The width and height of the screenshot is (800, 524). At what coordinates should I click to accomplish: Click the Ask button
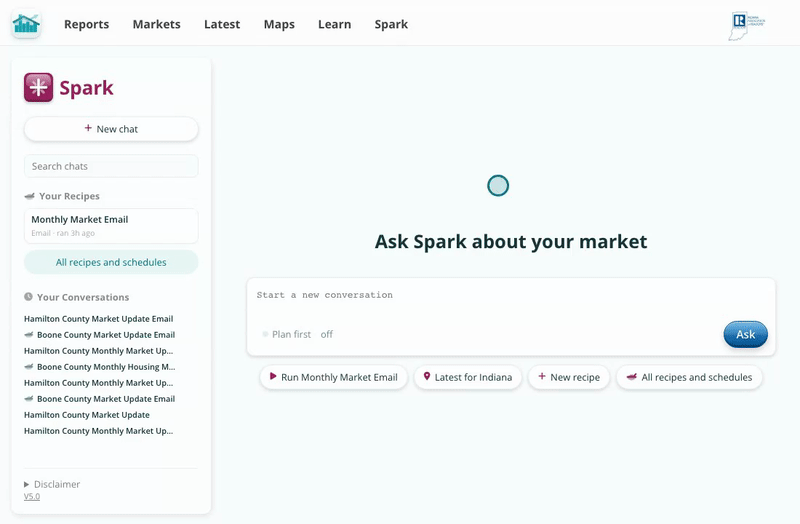(745, 334)
